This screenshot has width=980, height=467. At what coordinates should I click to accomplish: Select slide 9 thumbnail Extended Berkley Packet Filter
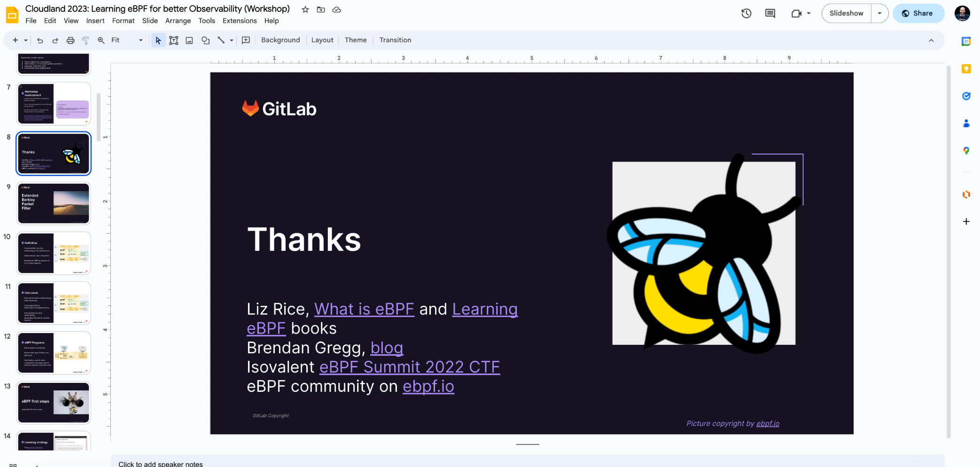[x=54, y=203]
